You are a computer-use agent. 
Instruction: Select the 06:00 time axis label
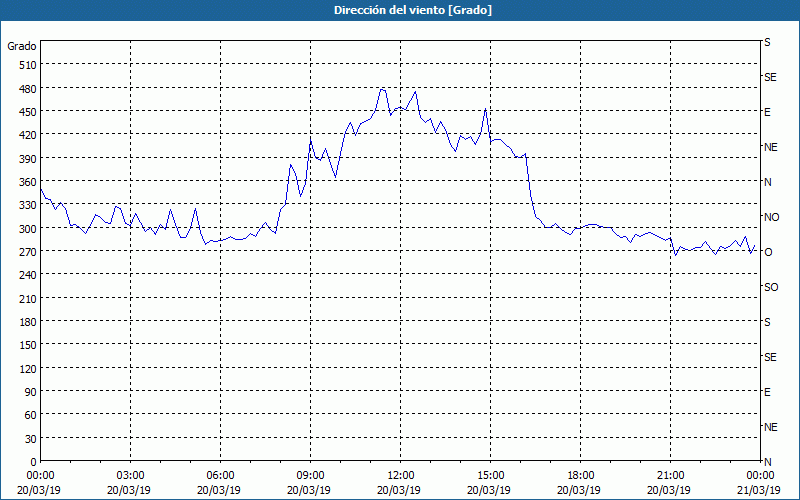220,476
